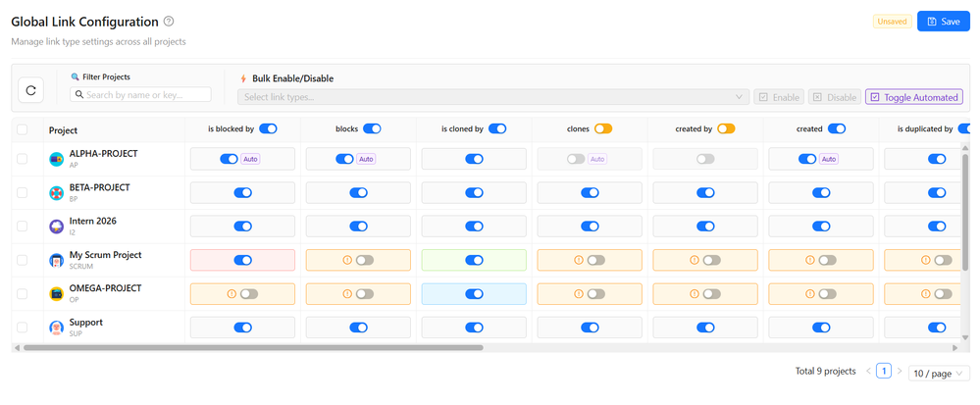Click the My Scrum Project avatar icon
The width and height of the screenshot is (980, 405).
(x=57, y=260)
